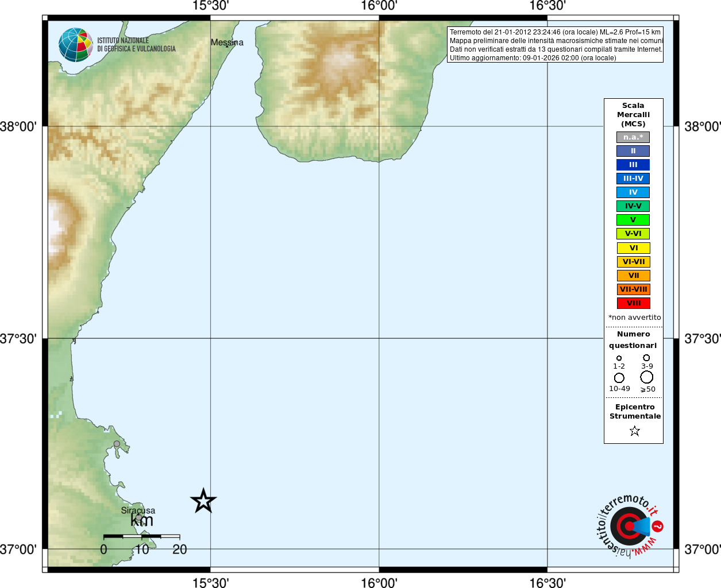Click the III intensity legend swatch
Viewport: 721px width, 588px height.
point(633,165)
